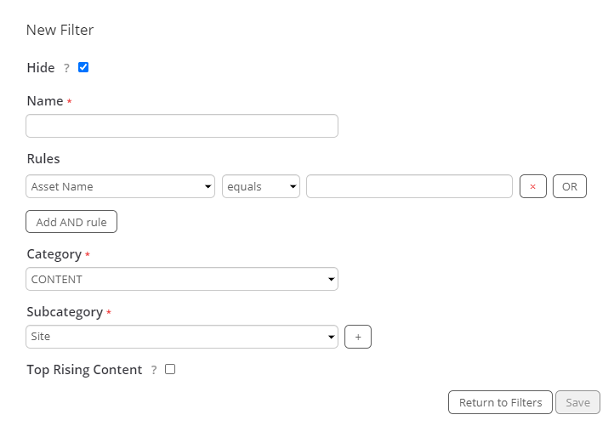Remove the rule with the red x button
The image size is (614, 426).
[533, 186]
